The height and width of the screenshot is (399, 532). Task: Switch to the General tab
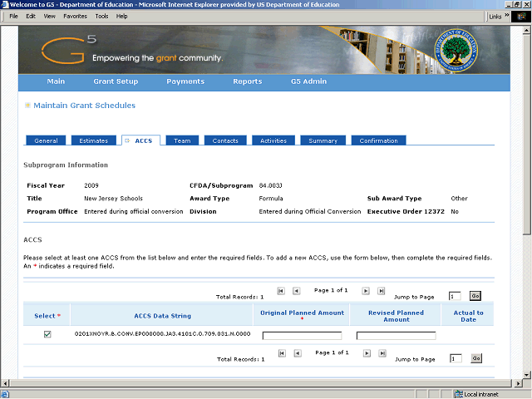[46, 140]
